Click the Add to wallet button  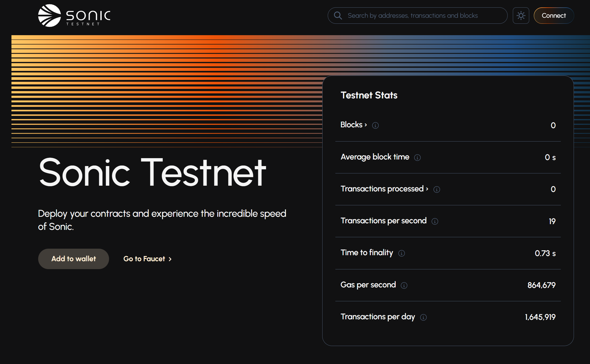click(74, 259)
